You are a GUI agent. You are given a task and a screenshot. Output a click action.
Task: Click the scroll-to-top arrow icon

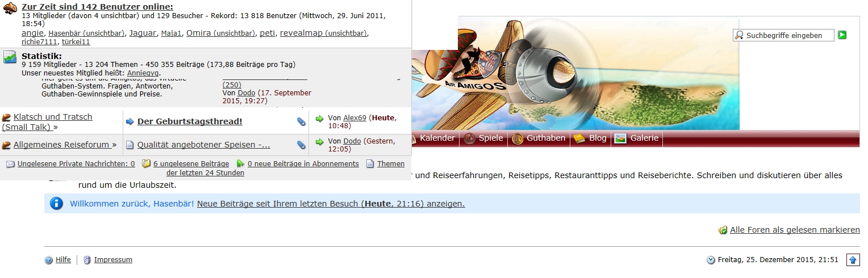853,260
